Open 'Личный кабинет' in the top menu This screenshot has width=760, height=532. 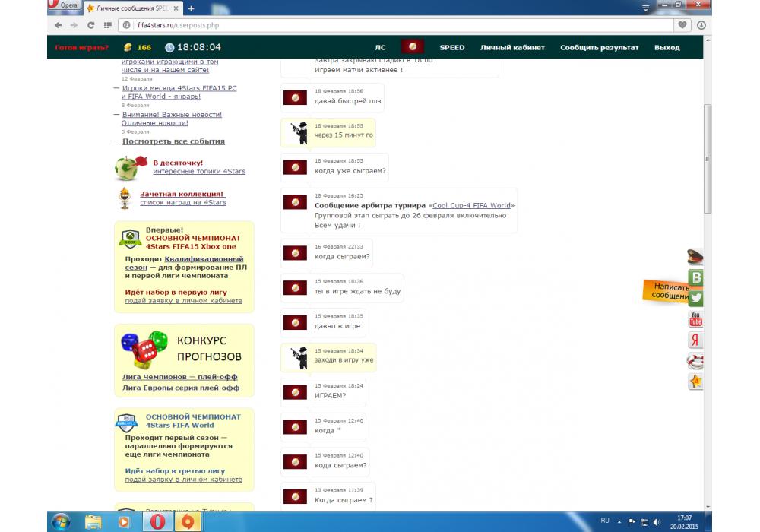[x=512, y=48]
